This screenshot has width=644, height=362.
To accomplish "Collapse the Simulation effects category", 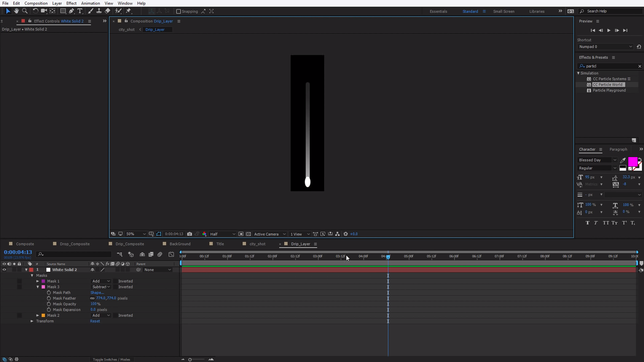I will [x=579, y=73].
